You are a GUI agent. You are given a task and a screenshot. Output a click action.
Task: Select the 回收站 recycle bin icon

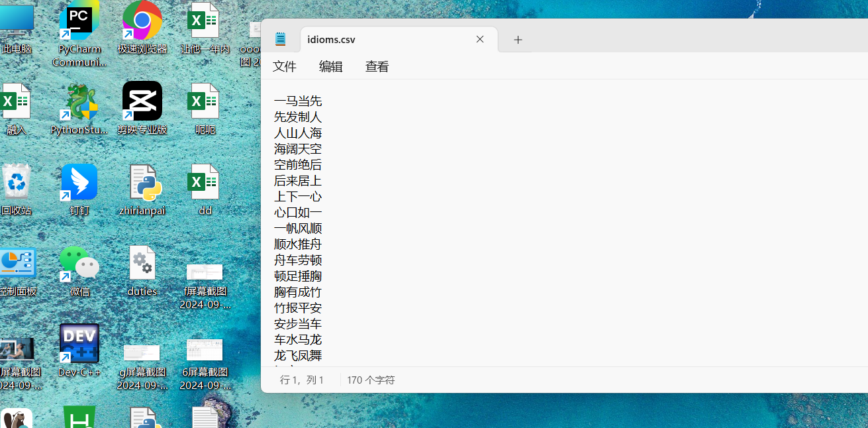click(16, 190)
